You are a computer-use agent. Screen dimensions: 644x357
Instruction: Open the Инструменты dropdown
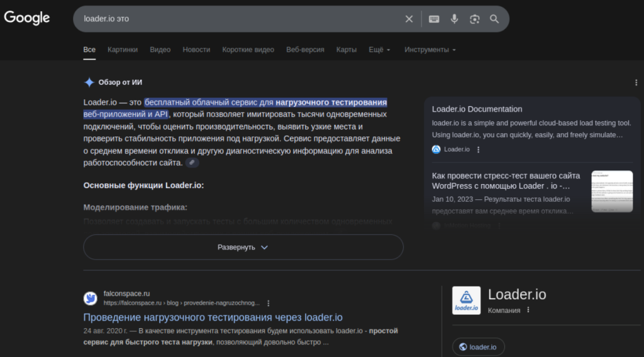pyautogui.click(x=430, y=50)
